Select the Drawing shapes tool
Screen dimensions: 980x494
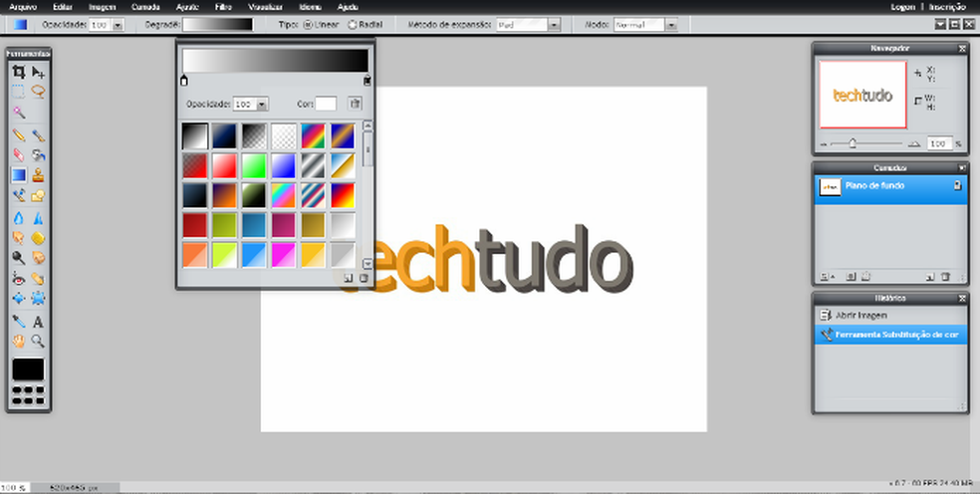38,196
